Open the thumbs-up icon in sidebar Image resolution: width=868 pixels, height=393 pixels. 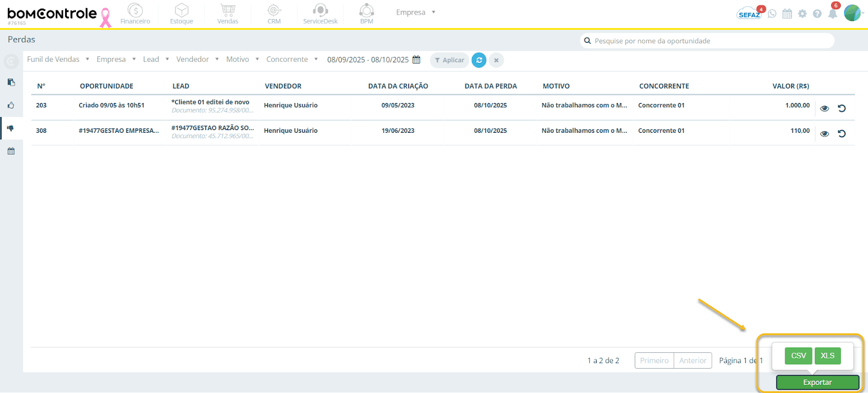click(11, 105)
